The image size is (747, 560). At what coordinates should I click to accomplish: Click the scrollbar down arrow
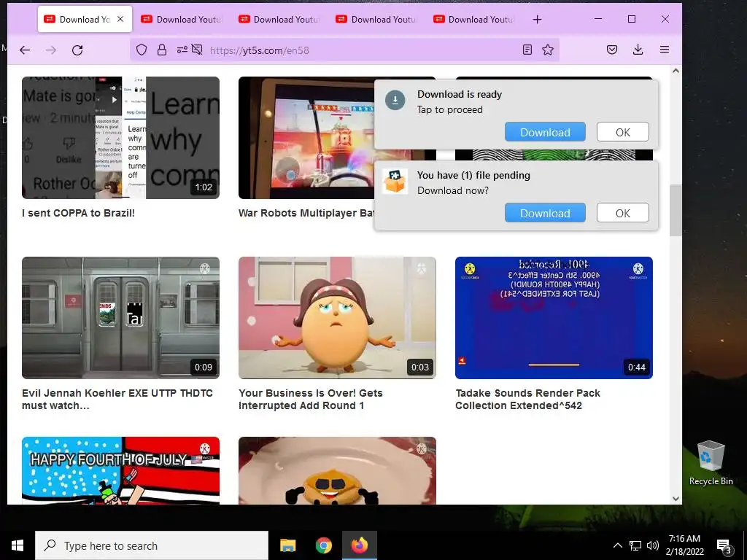tap(676, 499)
